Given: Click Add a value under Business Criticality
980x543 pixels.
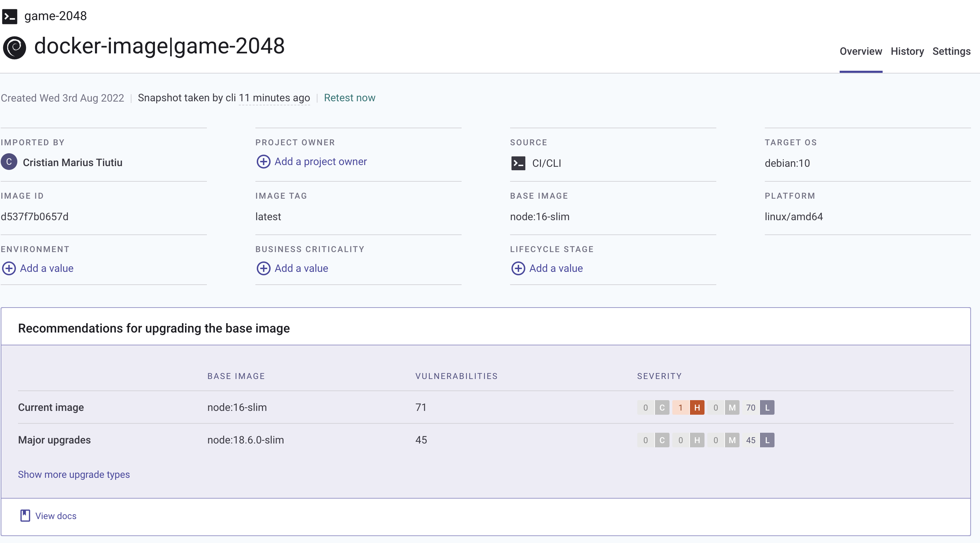Looking at the screenshot, I should coord(301,268).
